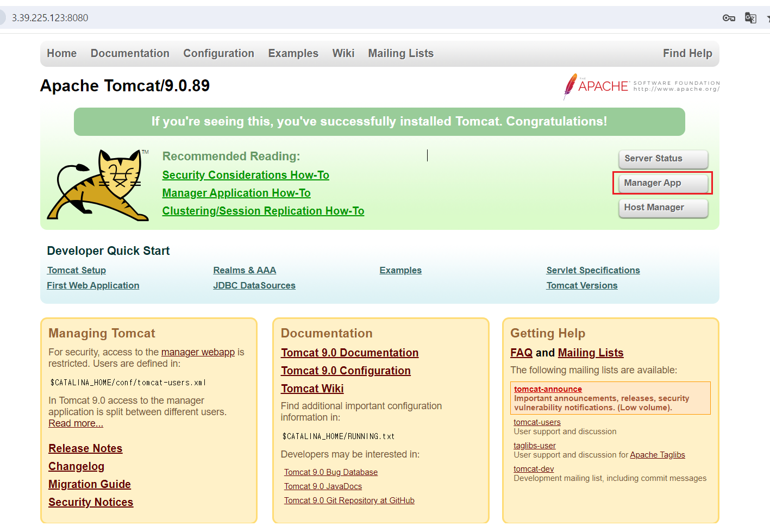Click the successfully installed Tomcat congratulations banner
This screenshot has width=770, height=532.
pos(379,122)
